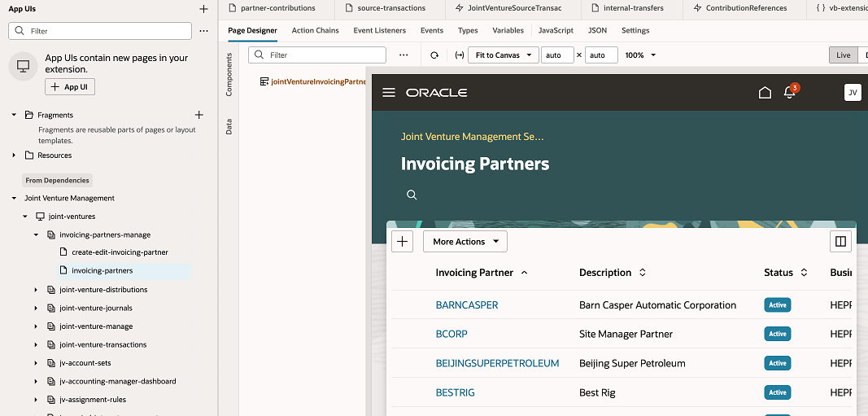Screen dimensions: 868x416
Task: Click the Oracle logo
Action: point(437,93)
